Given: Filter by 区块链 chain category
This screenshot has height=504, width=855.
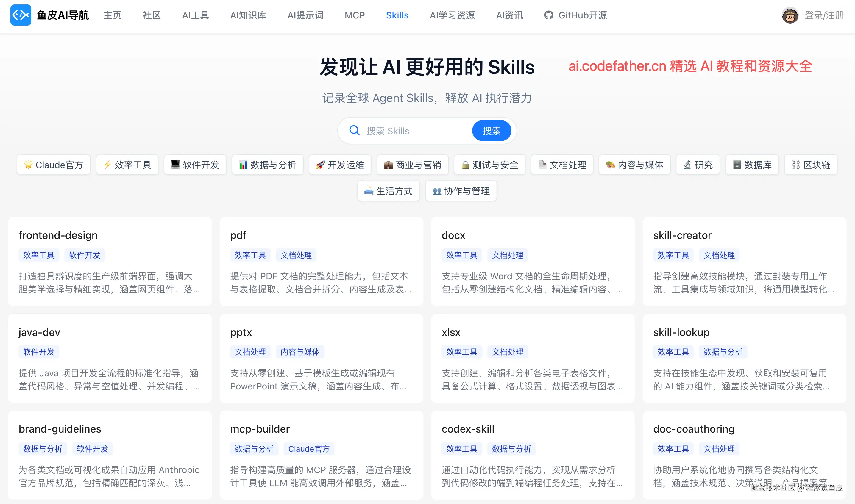Looking at the screenshot, I should point(810,165).
